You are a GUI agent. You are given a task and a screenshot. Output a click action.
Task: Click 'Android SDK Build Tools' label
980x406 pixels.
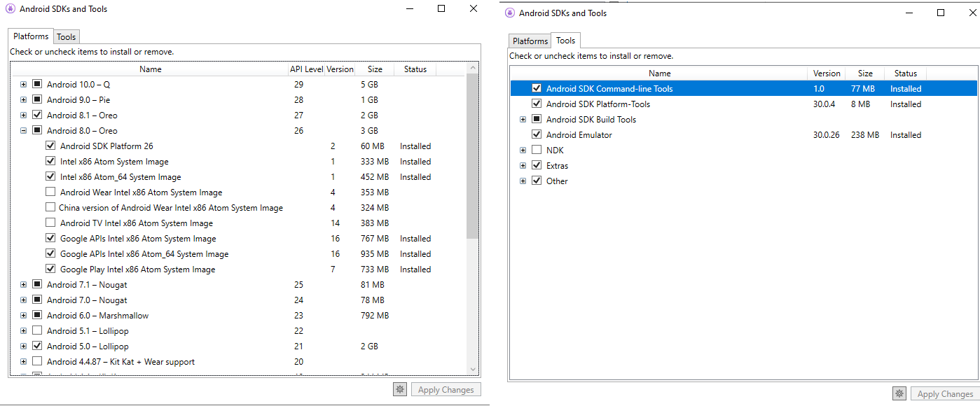point(591,120)
